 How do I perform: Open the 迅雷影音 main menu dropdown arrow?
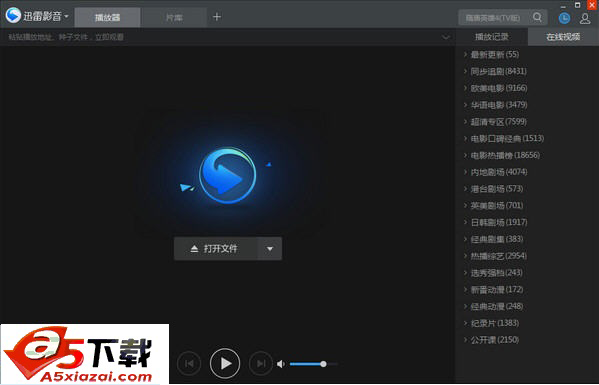66,16
